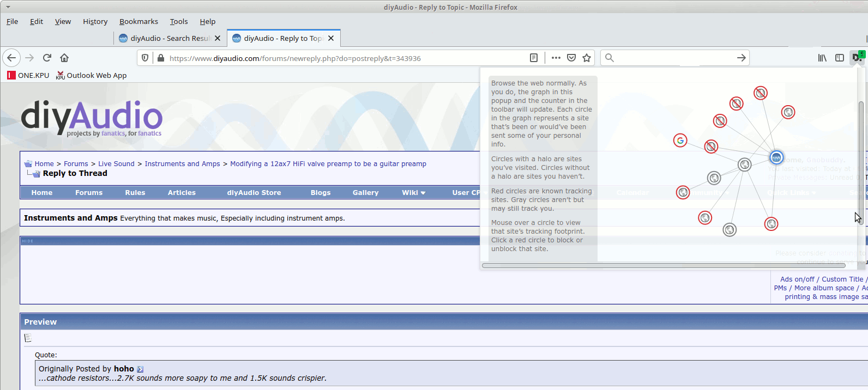868x390 pixels.
Task: Click the Reply to Thread heading
Action: coord(75,173)
